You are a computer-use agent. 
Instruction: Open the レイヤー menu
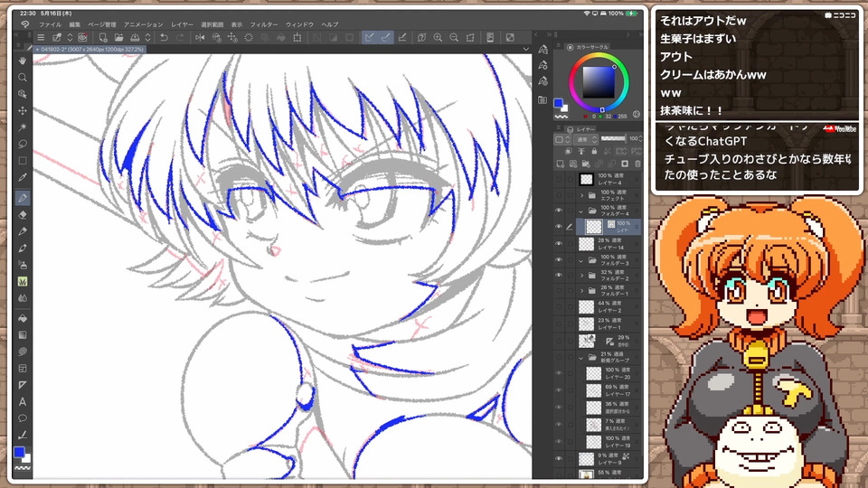pos(182,24)
